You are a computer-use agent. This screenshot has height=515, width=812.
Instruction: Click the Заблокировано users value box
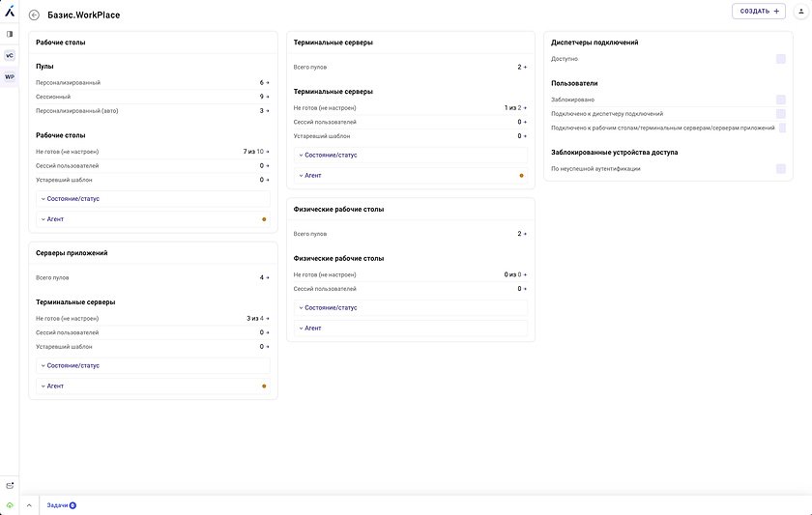point(780,100)
